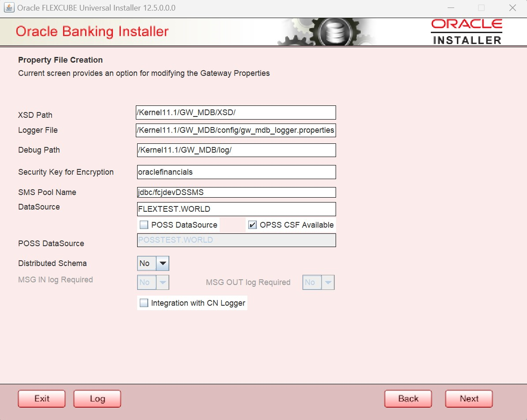Close the installer window

pyautogui.click(x=512, y=8)
